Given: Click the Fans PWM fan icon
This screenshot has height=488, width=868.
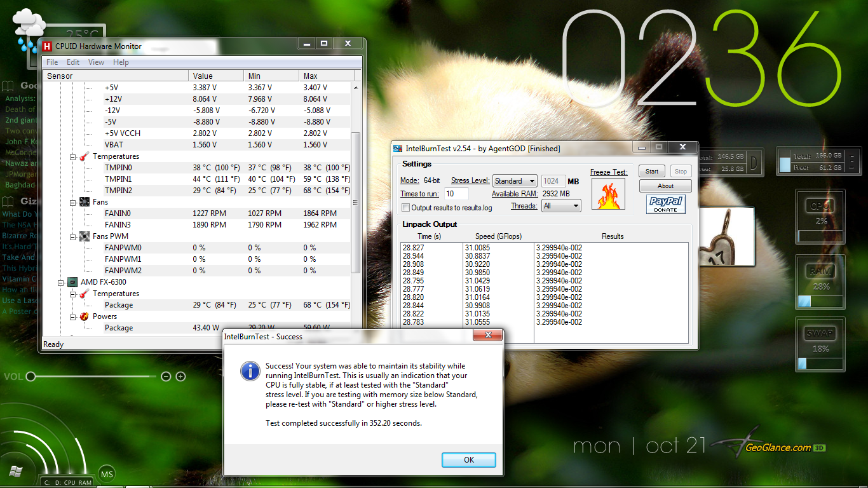Looking at the screenshot, I should tap(84, 236).
